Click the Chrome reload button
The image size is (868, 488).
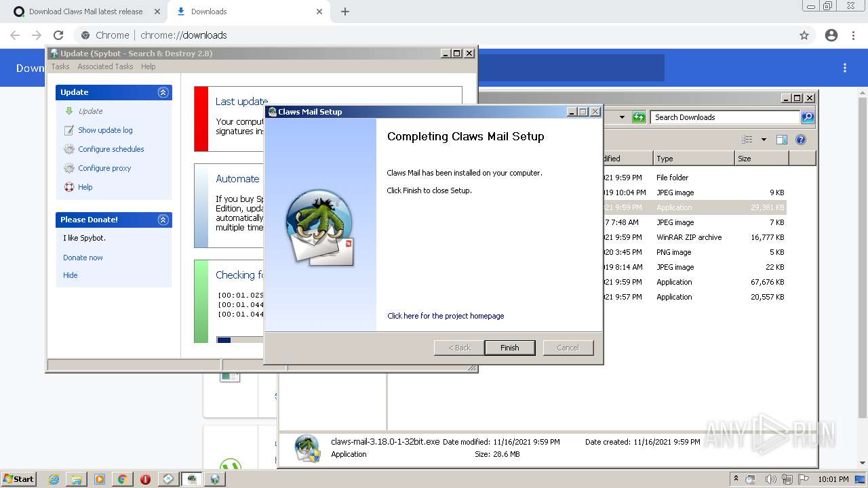58,35
